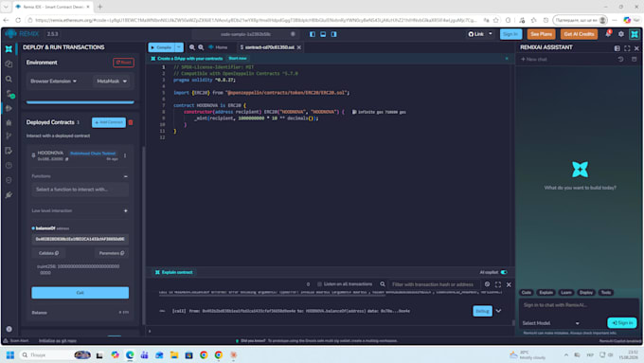Open Settings icon at sidebar bottom

9,329
